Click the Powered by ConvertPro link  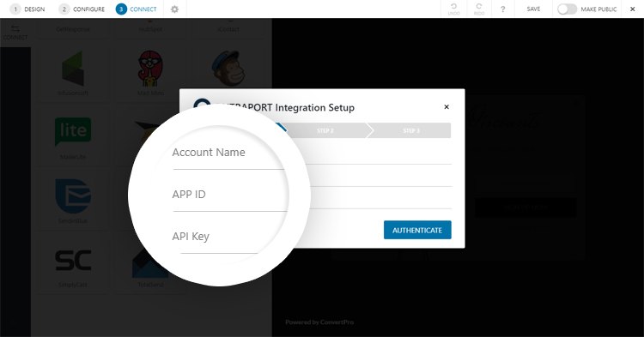pos(319,322)
